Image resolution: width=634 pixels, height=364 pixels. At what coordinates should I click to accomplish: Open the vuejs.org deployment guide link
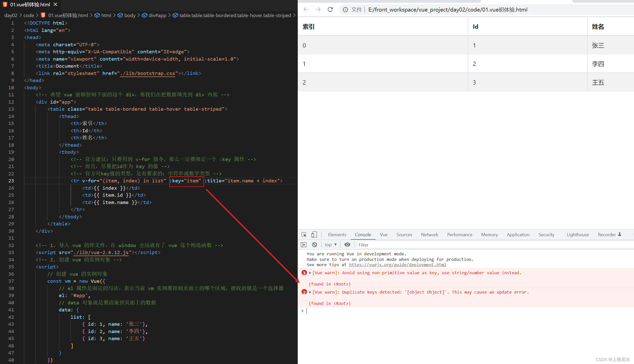click(x=397, y=265)
